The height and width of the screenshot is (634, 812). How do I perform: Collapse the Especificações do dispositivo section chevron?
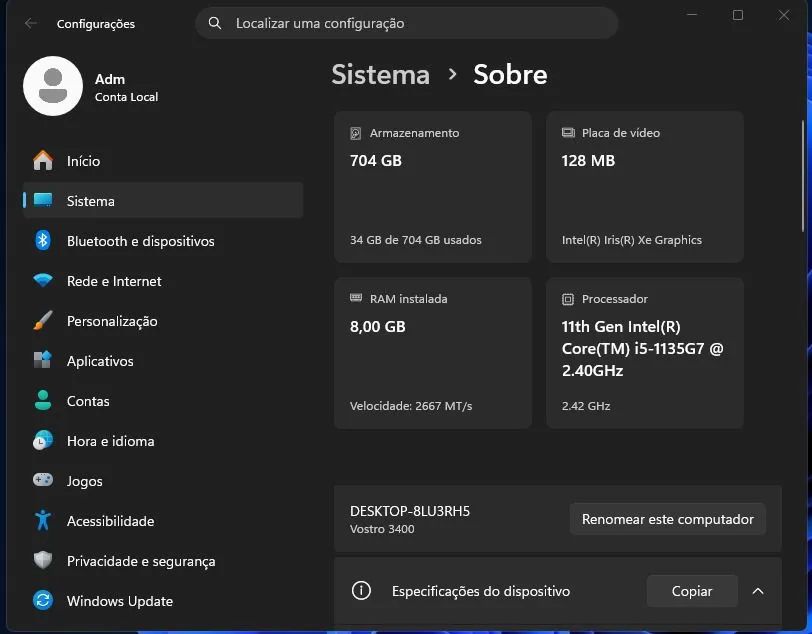(758, 591)
